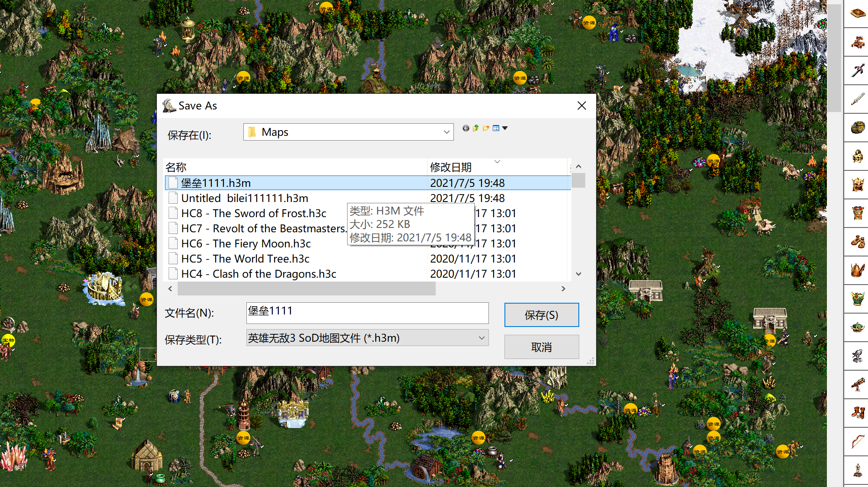Click the file icon beside 堡垒1111.h3m
This screenshot has width=868, height=487.
pyautogui.click(x=173, y=183)
